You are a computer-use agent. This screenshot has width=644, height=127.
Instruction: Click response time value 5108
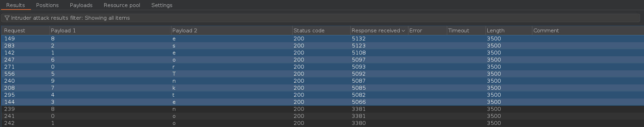click(x=358, y=53)
